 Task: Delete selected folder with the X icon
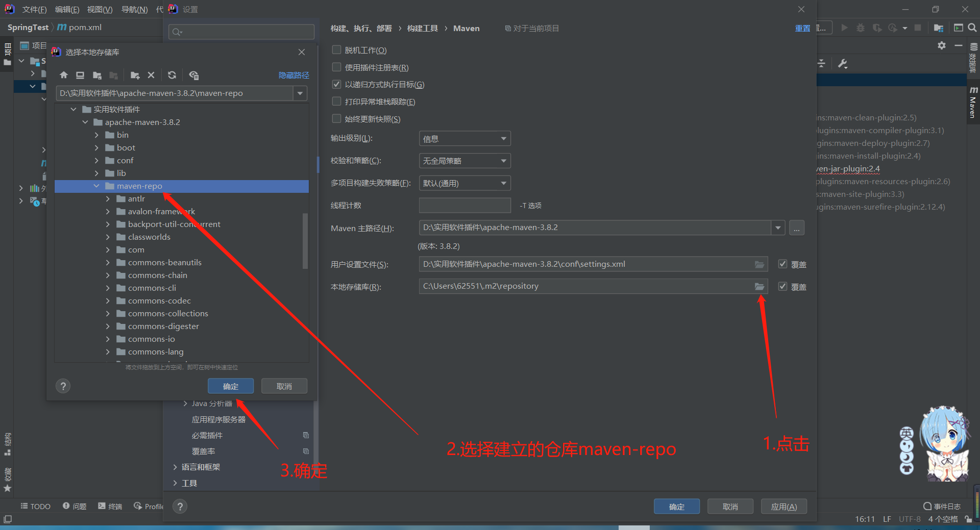click(151, 75)
